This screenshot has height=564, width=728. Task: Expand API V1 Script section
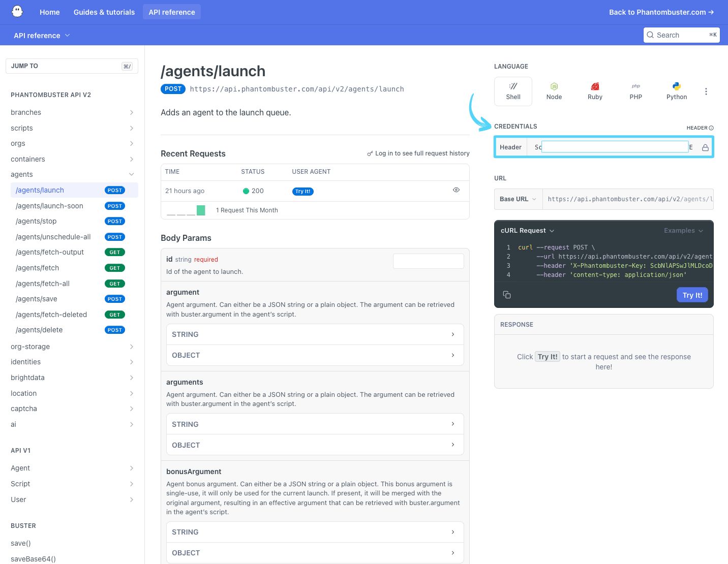(132, 484)
